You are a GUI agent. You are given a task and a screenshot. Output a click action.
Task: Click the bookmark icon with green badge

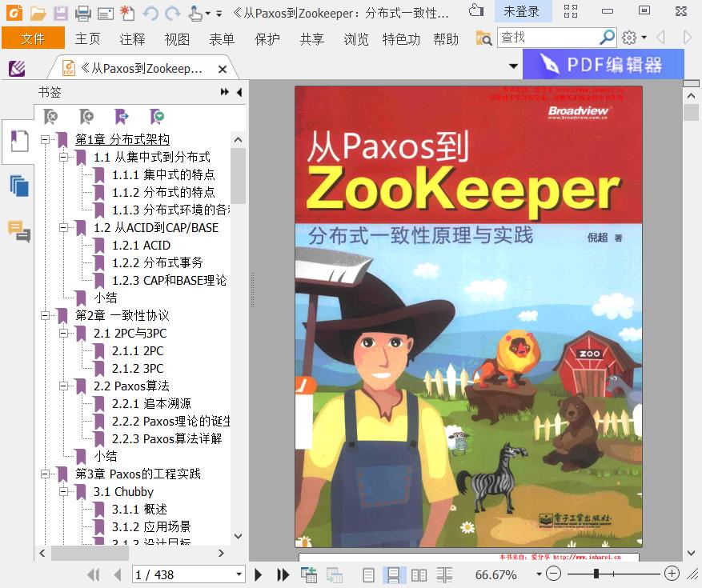point(157,116)
